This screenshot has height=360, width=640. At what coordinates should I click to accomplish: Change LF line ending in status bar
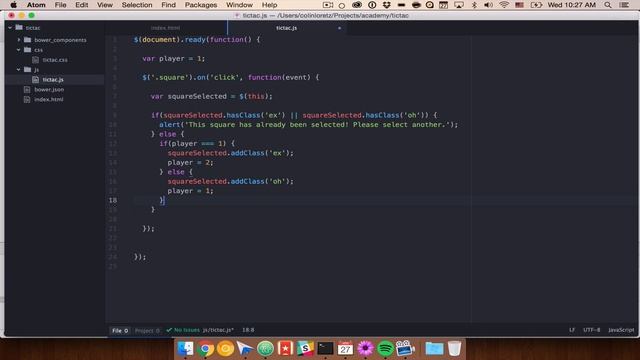[572, 330]
